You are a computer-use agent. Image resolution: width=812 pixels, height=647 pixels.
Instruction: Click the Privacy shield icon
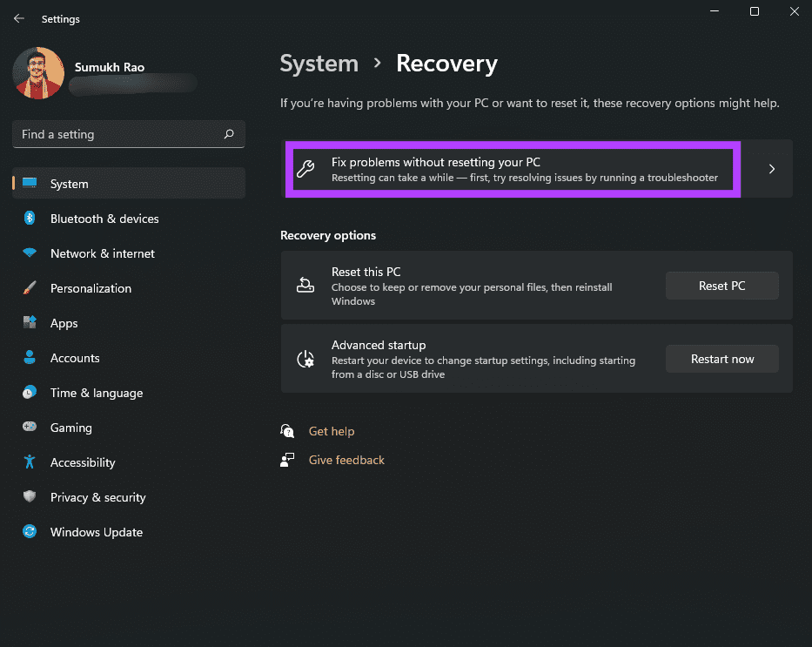click(x=30, y=496)
